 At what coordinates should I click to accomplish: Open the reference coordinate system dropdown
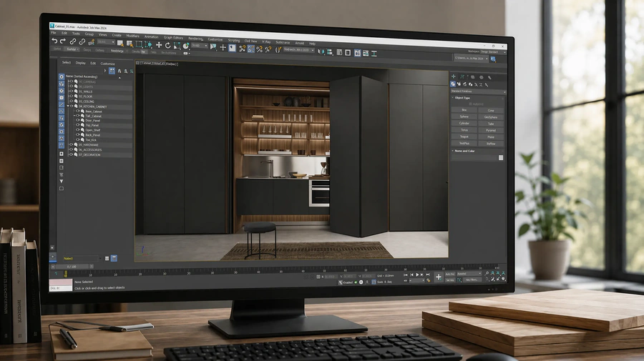tap(200, 46)
